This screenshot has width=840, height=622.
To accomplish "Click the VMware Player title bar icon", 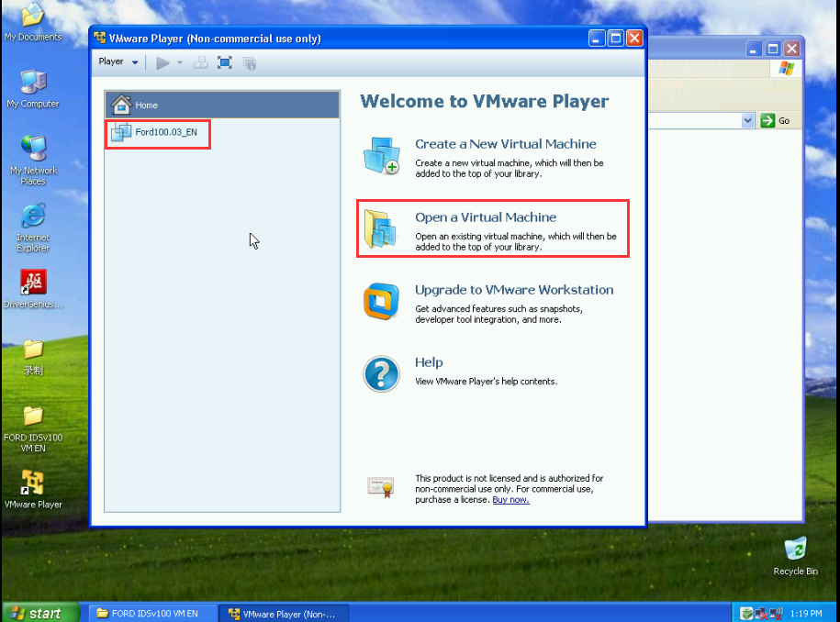I will (100, 38).
